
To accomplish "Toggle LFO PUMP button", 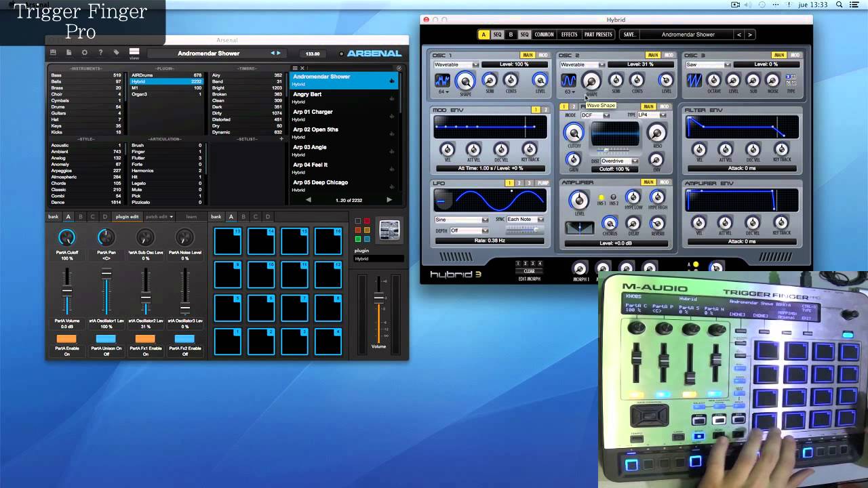I will click(x=543, y=183).
